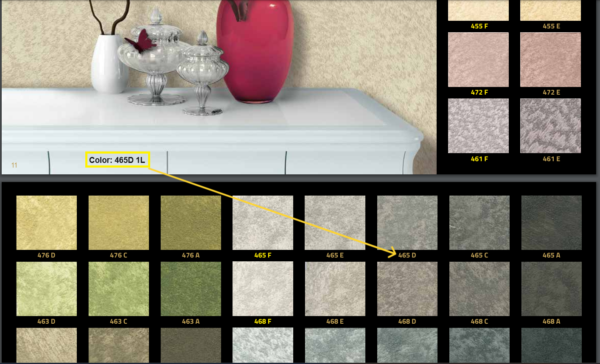Viewport: 600px width, 364px height.
Task: Click the 476 C swatch
Action: pos(119,223)
